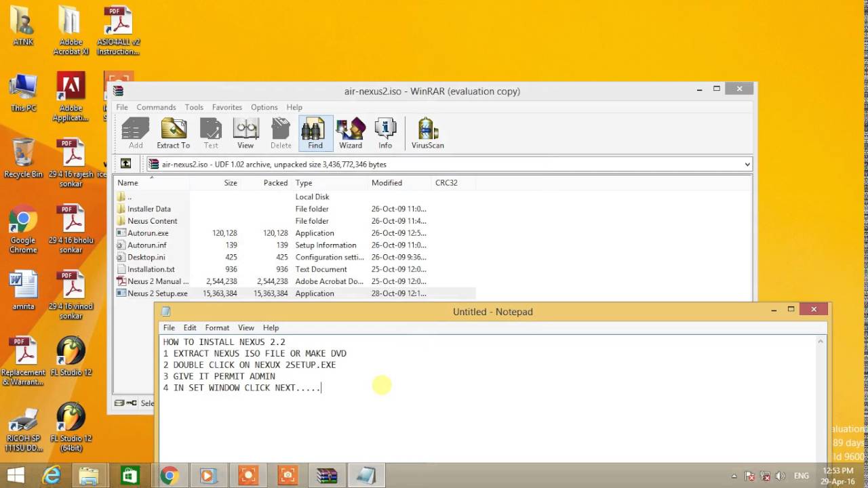Screen dimensions: 868x488
Task: Select the Recycle Bin desktop icon
Action: (23, 158)
